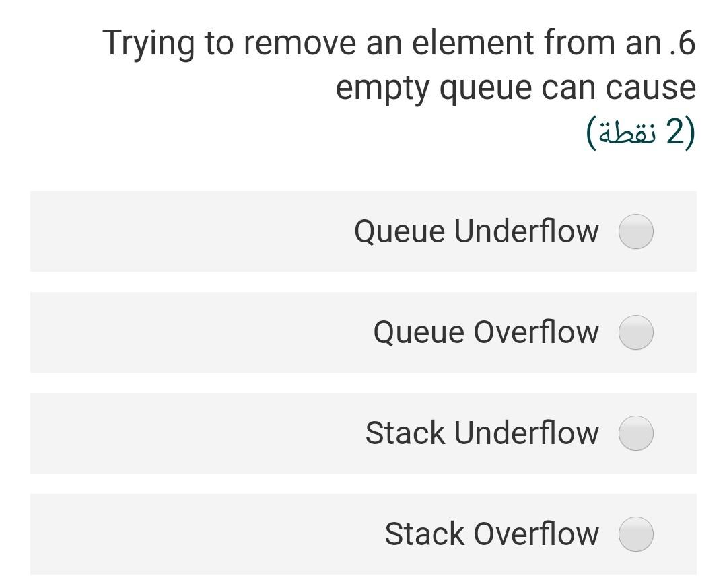Image resolution: width=727 pixels, height=588 pixels.
Task: Select the Stack Overflow radio button
Action: tap(635, 534)
